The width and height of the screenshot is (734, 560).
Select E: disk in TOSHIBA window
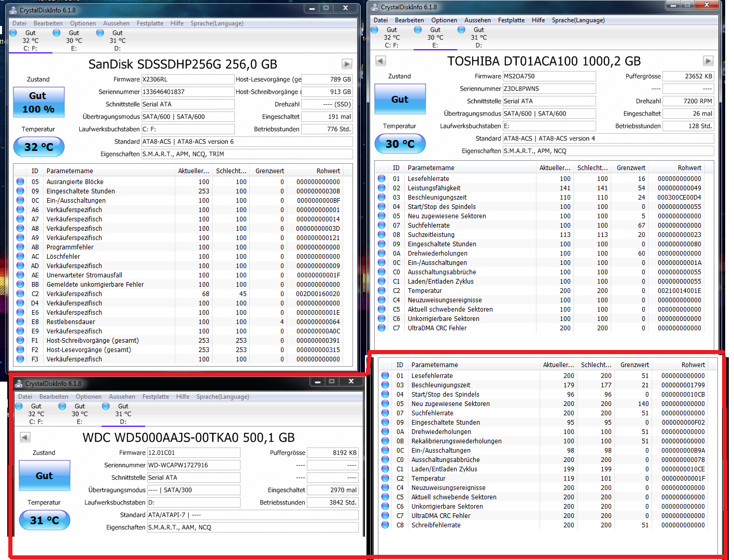tap(435, 37)
